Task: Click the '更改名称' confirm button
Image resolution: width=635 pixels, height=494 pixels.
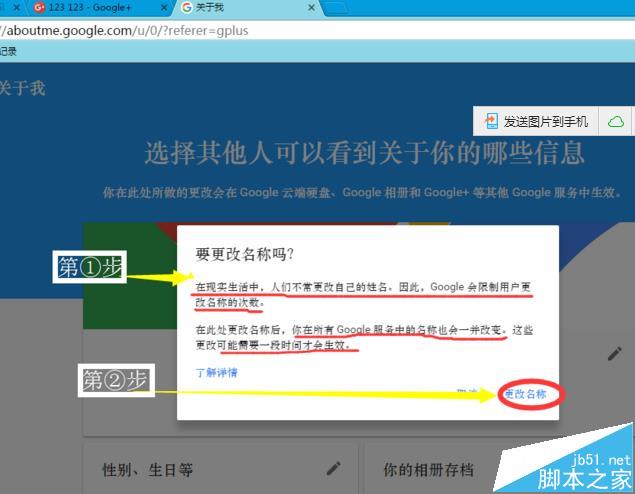Action: tap(526, 394)
